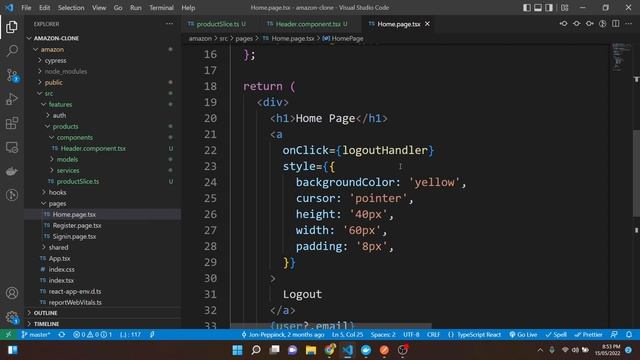
Task: Click the editor minimap
Action: pos(621,56)
